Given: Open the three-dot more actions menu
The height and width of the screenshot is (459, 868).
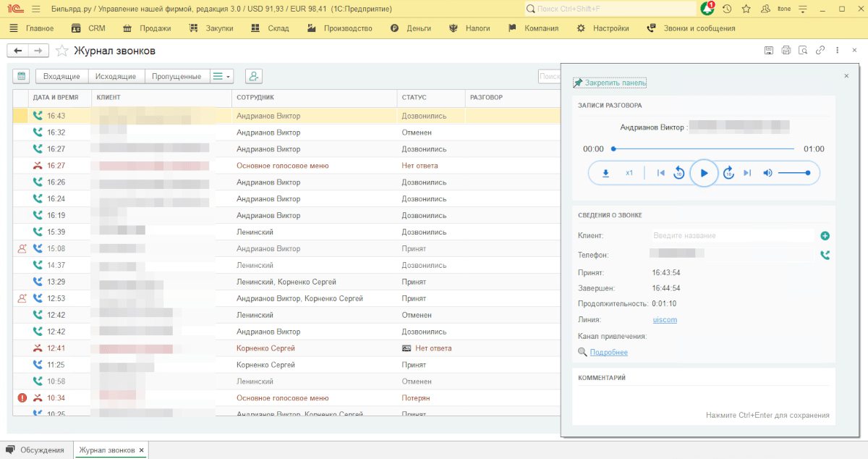Looking at the screenshot, I should 837,51.
